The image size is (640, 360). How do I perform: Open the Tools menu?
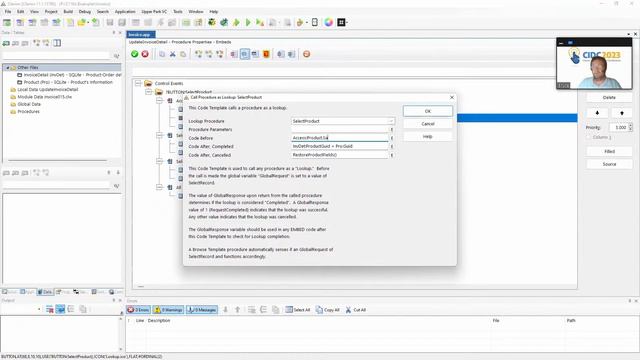click(178, 11)
